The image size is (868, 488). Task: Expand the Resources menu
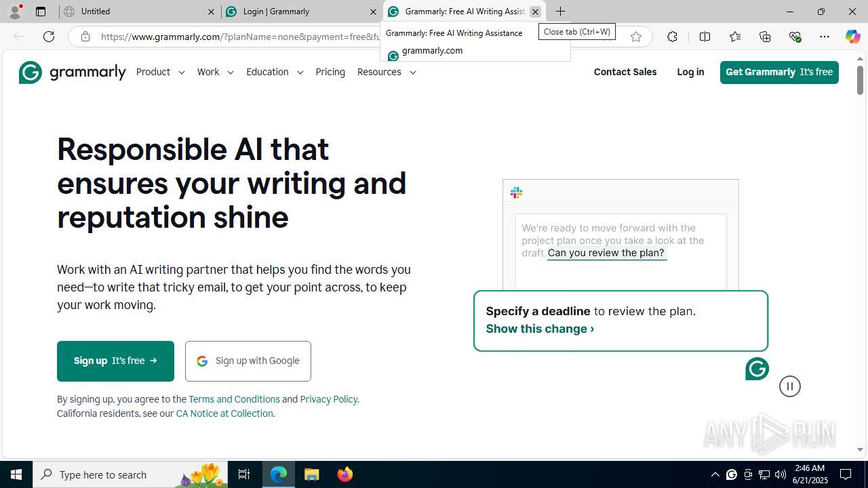[x=387, y=72]
